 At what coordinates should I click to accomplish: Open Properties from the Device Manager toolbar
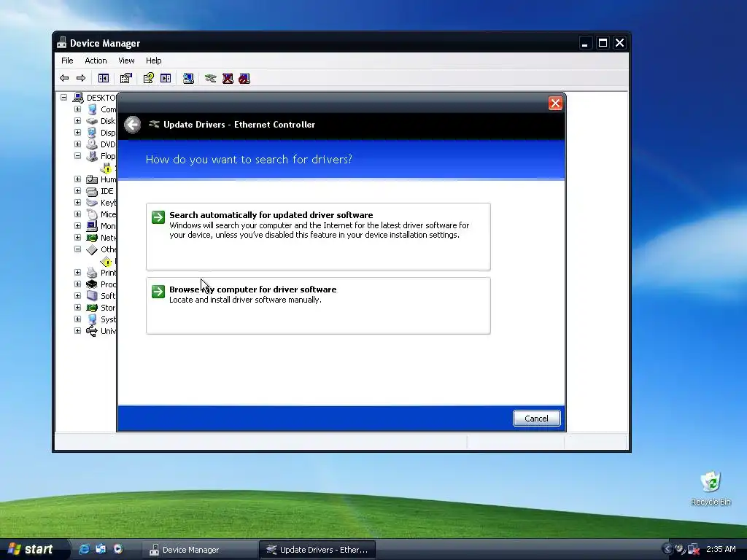pyautogui.click(x=125, y=78)
